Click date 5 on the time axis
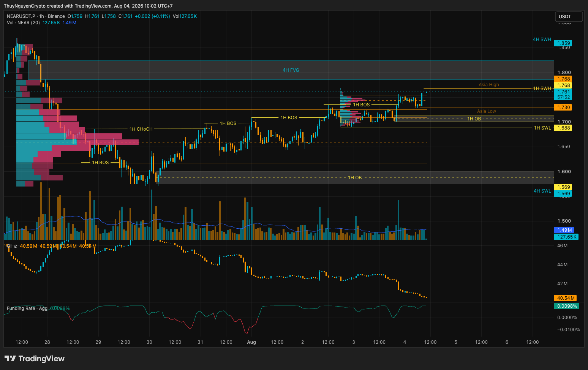588x370 pixels. pos(456,342)
